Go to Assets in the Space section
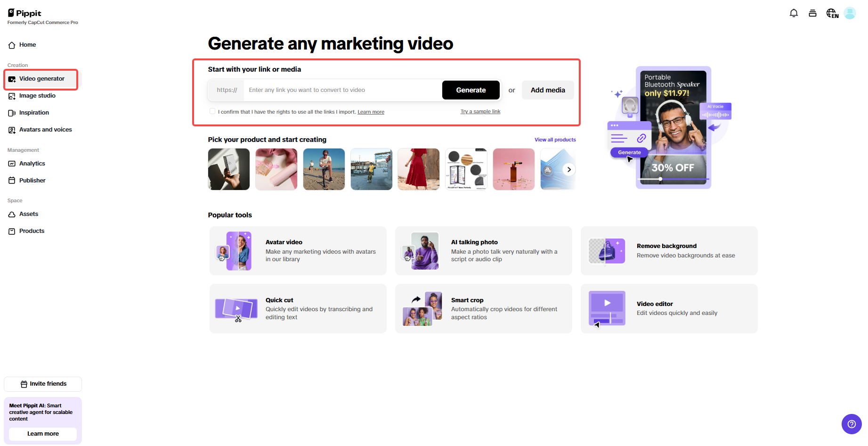Image resolution: width=868 pixels, height=446 pixels. 29,214
